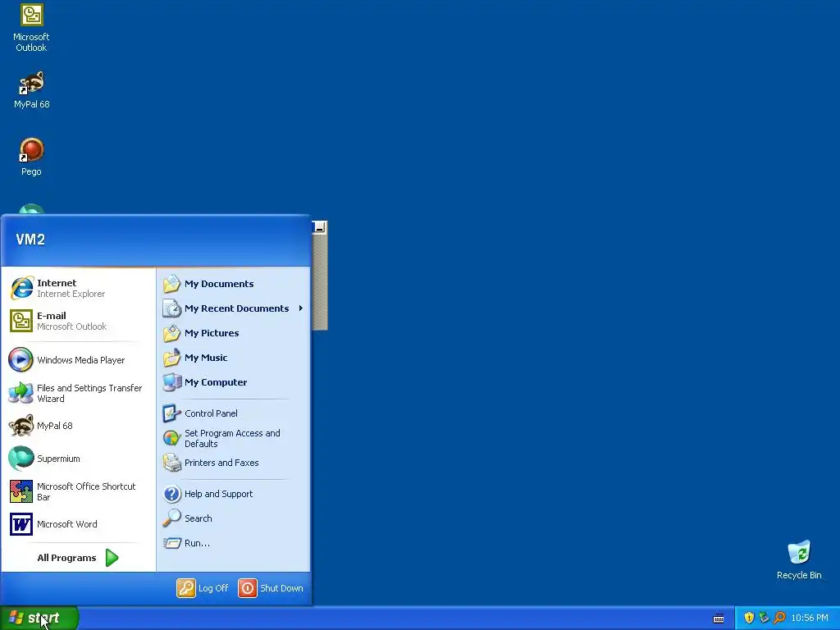
Task: Minimize the window behind Start menu
Action: click(x=319, y=227)
